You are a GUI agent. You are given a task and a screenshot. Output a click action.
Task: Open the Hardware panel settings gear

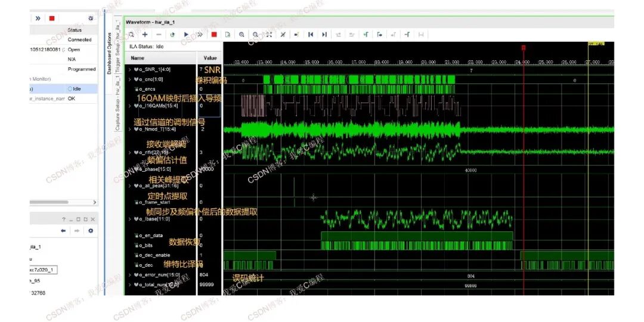91,18
